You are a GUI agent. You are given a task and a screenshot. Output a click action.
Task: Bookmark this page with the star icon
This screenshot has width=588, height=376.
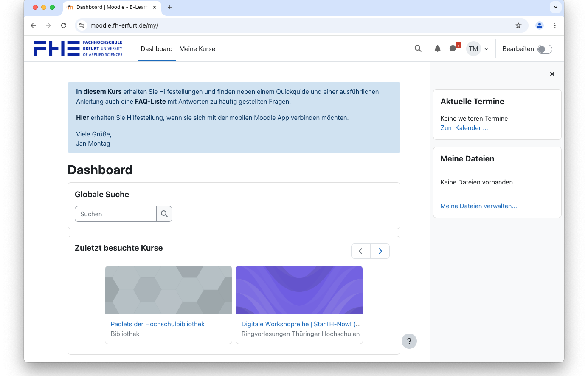(518, 25)
